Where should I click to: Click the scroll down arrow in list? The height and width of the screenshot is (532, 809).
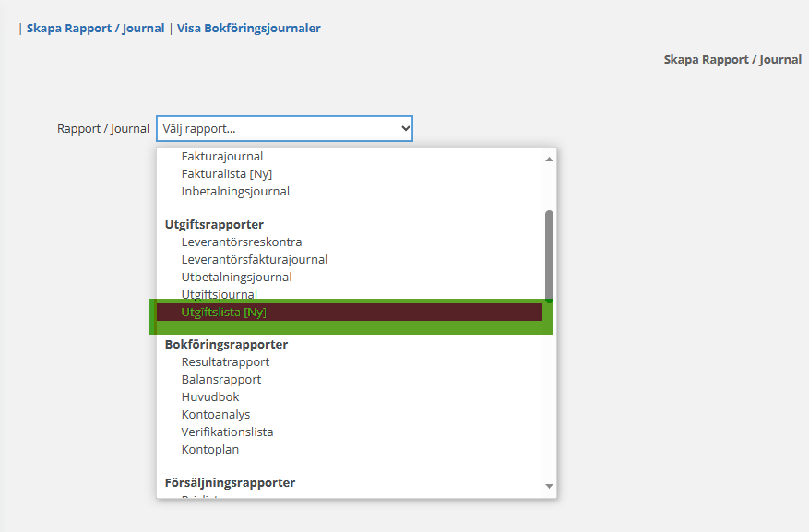(x=549, y=486)
